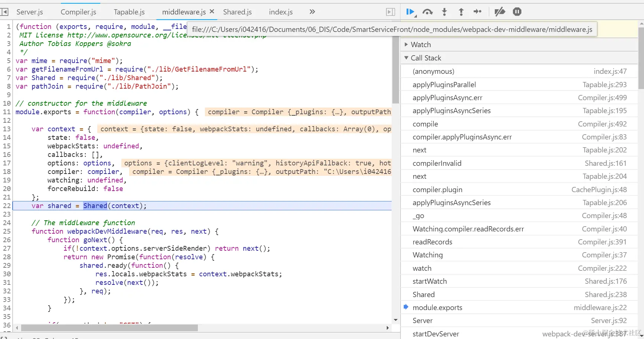Deactivate breakpoints toggle
The height and width of the screenshot is (339, 644).
[x=500, y=12]
